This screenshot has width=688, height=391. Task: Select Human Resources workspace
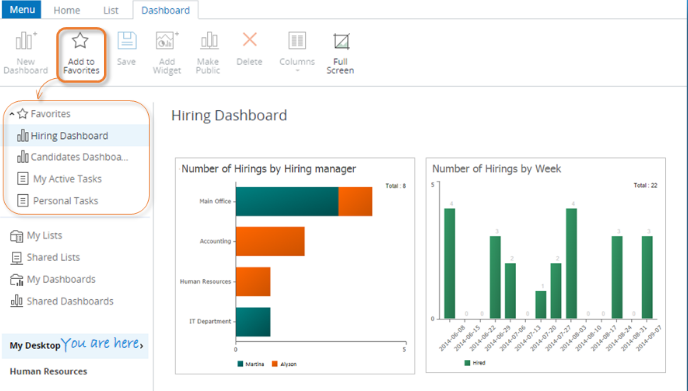pos(48,371)
